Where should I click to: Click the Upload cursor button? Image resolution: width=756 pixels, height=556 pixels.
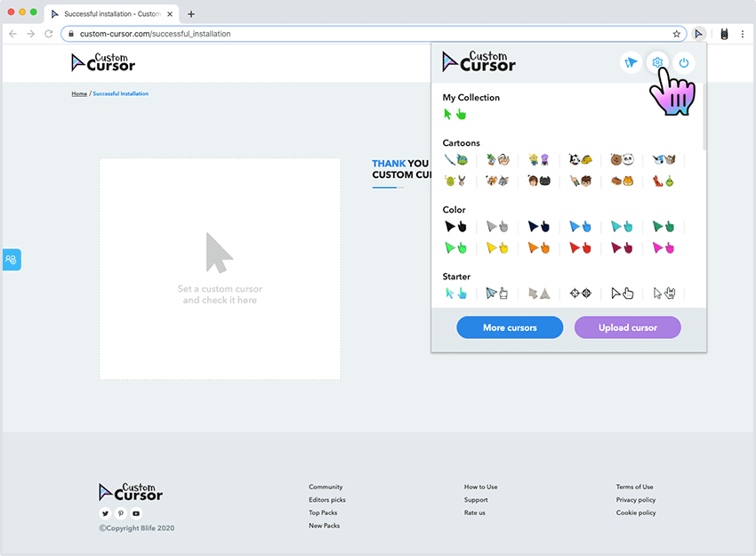point(627,327)
